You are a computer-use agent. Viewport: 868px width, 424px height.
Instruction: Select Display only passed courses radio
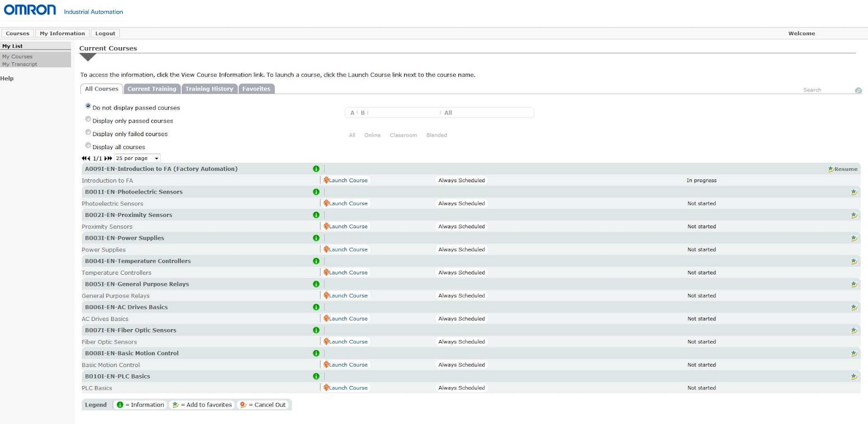88,119
